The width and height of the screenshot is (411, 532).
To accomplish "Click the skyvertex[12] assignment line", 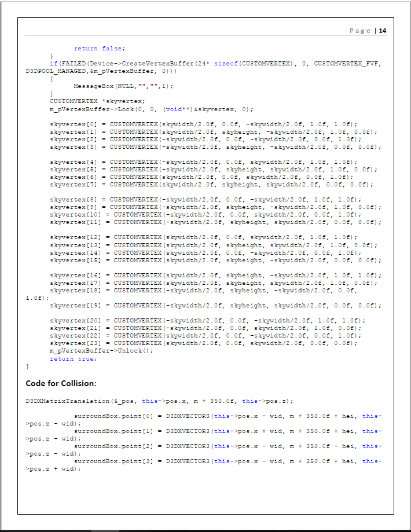I will pyautogui.click(x=204, y=237).
